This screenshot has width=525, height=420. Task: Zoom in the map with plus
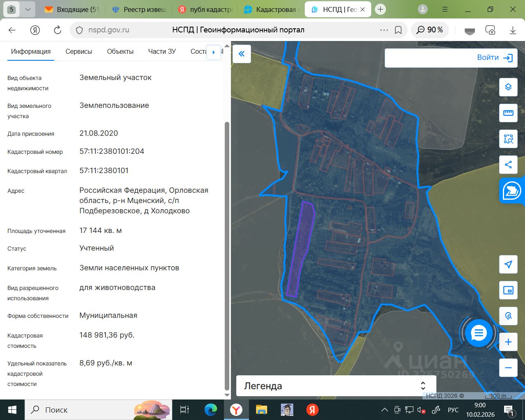click(x=508, y=342)
